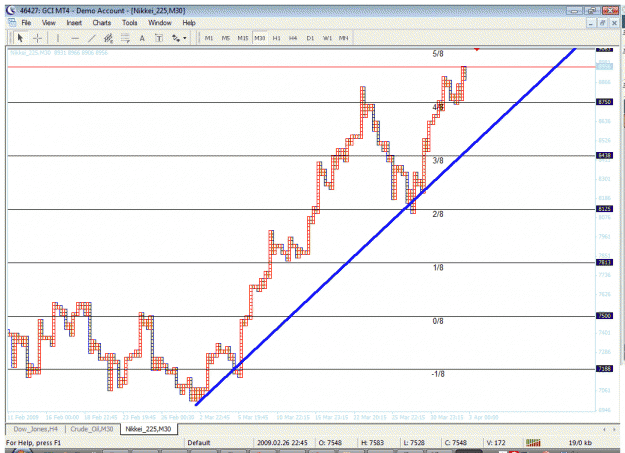Viewport: 625px width, 453px height.
Task: Switch to H1 timeframe
Action: click(x=276, y=38)
